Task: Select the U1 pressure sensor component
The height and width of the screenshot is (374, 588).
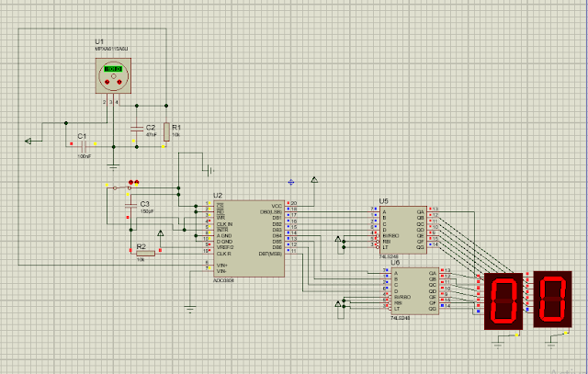Action: 113,75
